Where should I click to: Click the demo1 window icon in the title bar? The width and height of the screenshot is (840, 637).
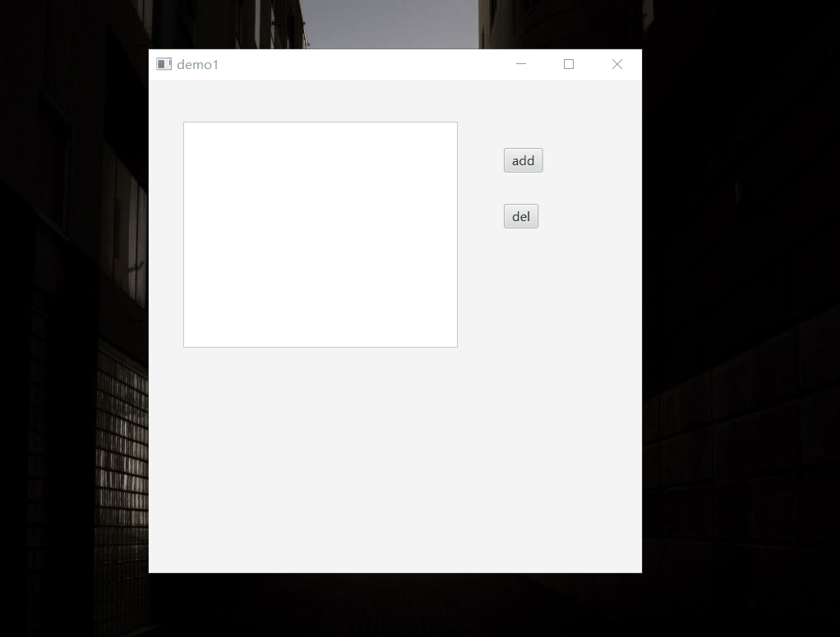click(x=164, y=64)
